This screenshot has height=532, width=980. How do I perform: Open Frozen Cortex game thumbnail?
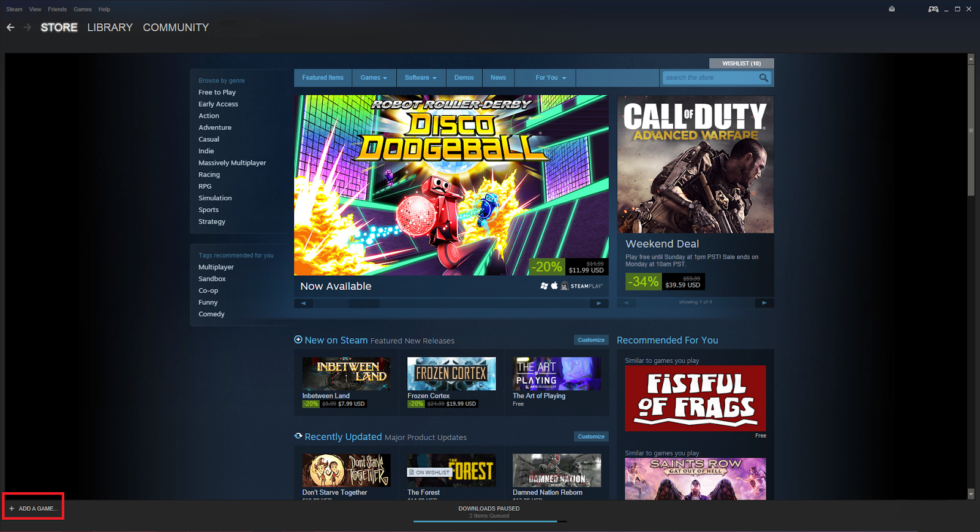pyautogui.click(x=451, y=374)
